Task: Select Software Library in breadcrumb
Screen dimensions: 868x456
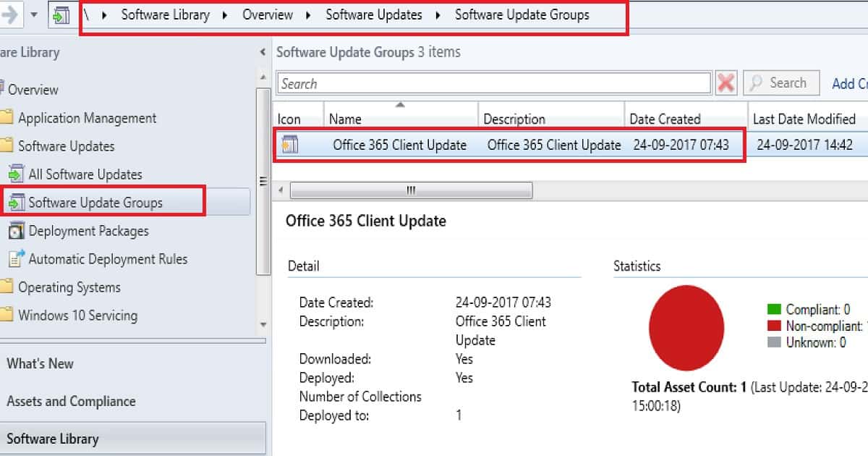Action: pyautogui.click(x=165, y=14)
